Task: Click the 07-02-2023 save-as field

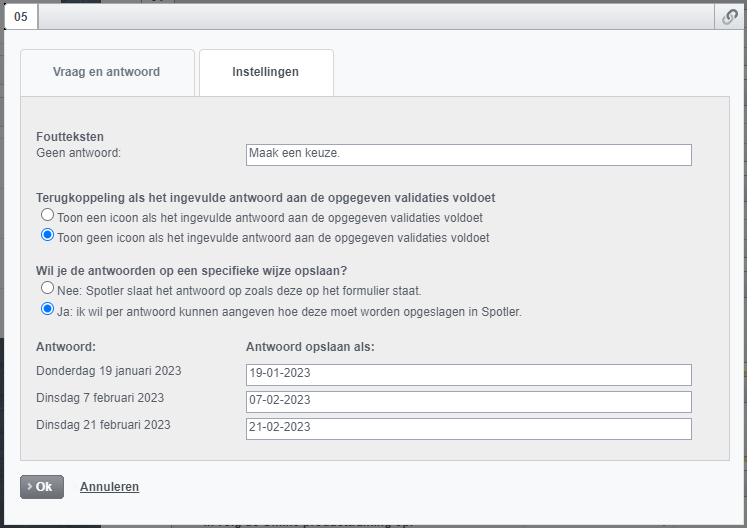Action: (468, 402)
